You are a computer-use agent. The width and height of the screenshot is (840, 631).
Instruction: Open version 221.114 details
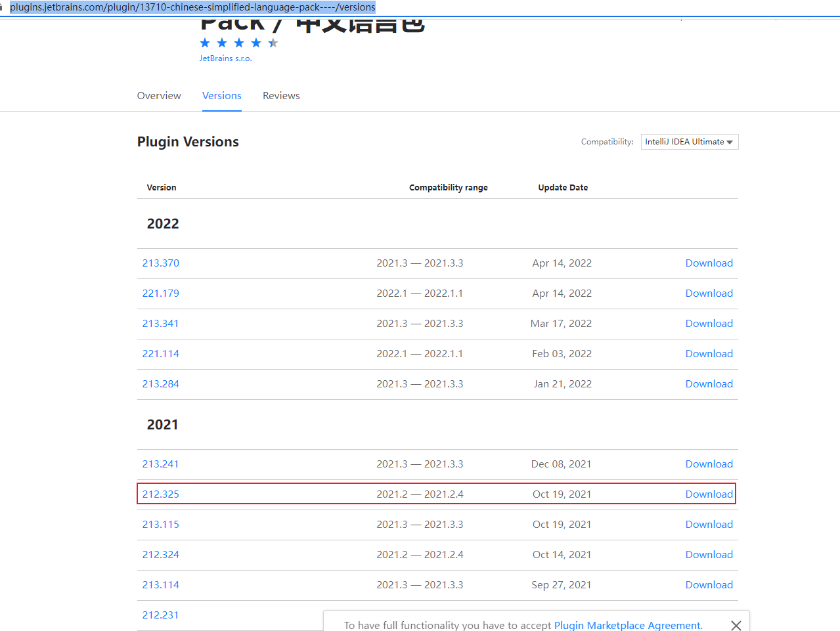pyautogui.click(x=161, y=354)
